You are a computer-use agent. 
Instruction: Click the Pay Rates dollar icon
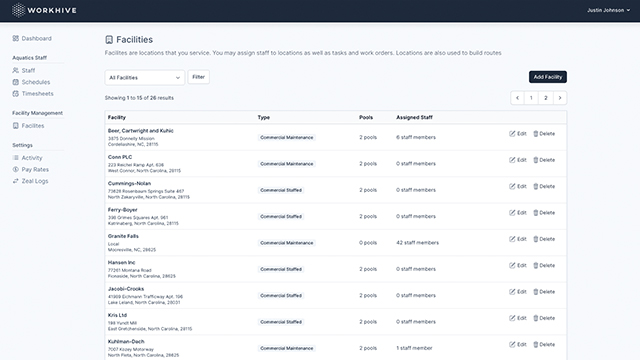pos(16,169)
